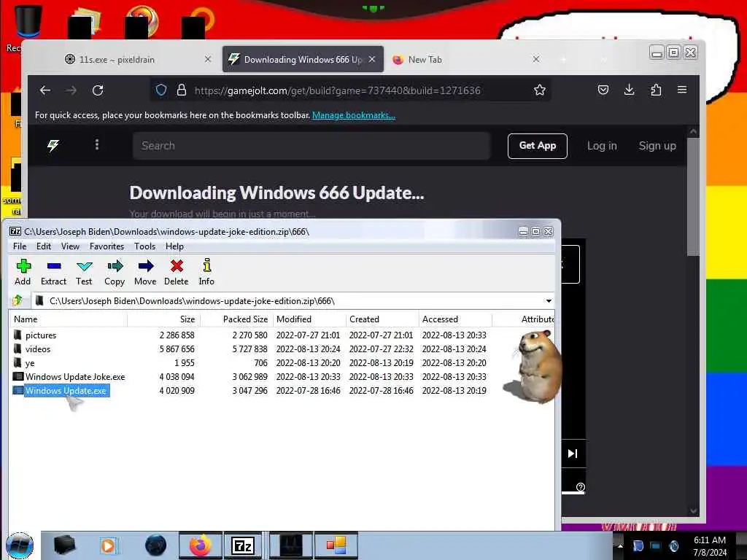Click the Add button in 7-Zip toolbar

(x=23, y=273)
